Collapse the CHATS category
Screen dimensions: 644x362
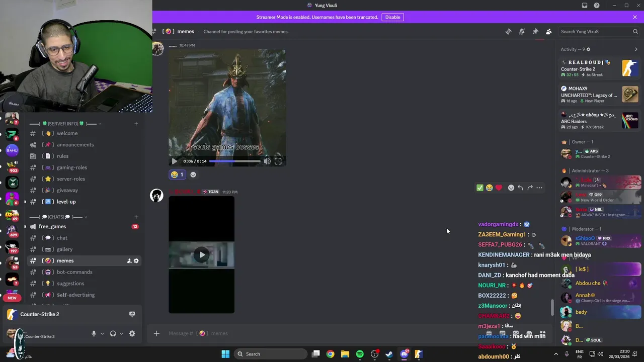tap(59, 217)
